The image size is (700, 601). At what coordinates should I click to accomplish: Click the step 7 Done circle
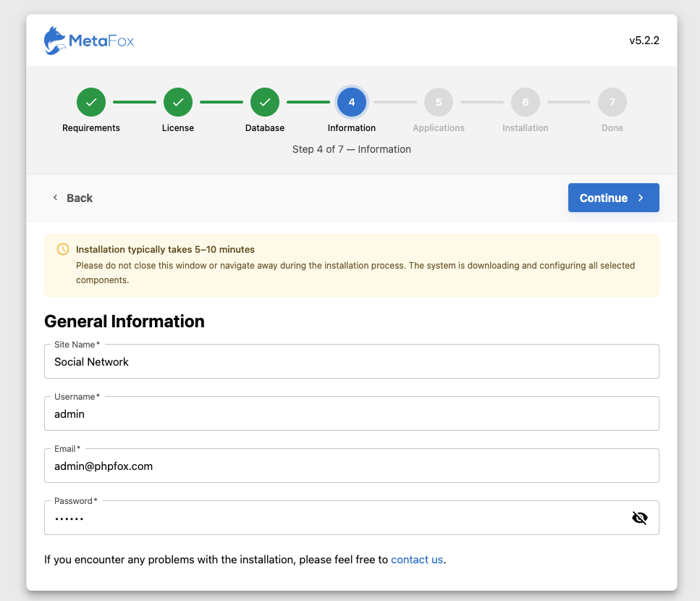pyautogui.click(x=612, y=102)
